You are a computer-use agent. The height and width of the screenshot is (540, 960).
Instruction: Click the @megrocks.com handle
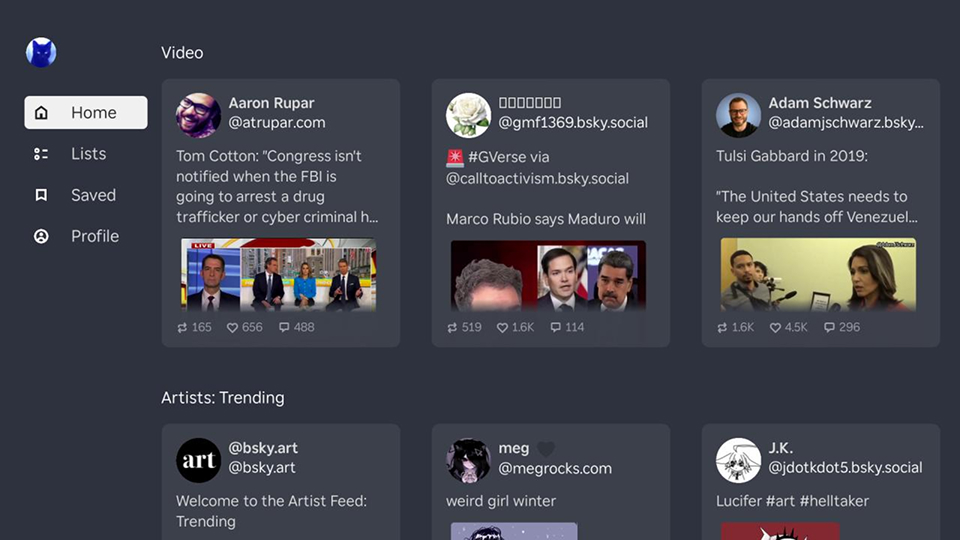point(554,468)
